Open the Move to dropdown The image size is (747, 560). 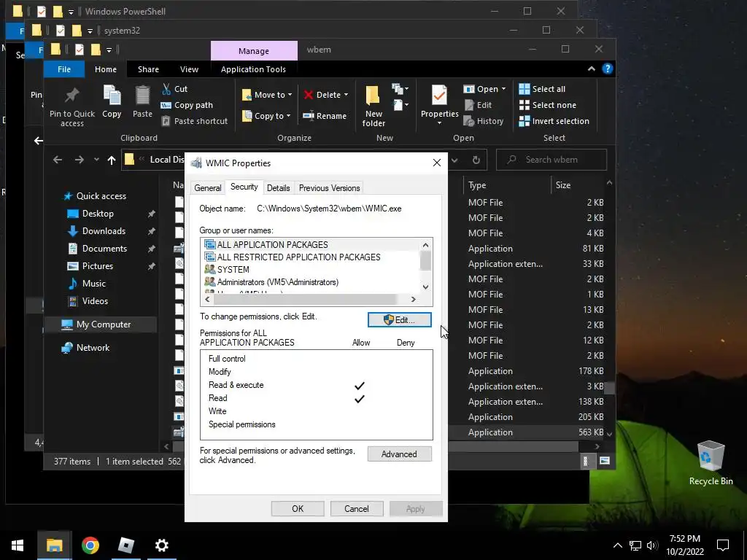[267, 95]
